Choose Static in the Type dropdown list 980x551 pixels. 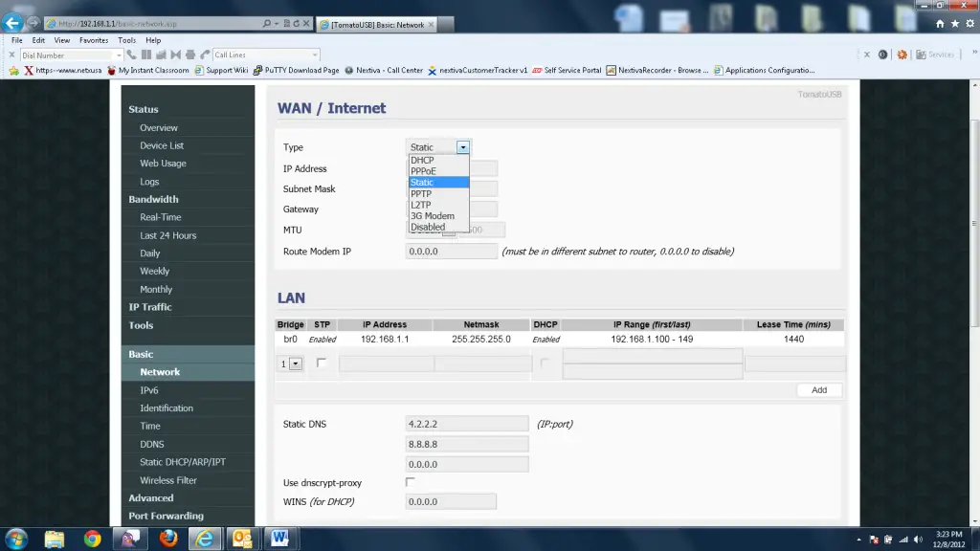[x=438, y=183]
